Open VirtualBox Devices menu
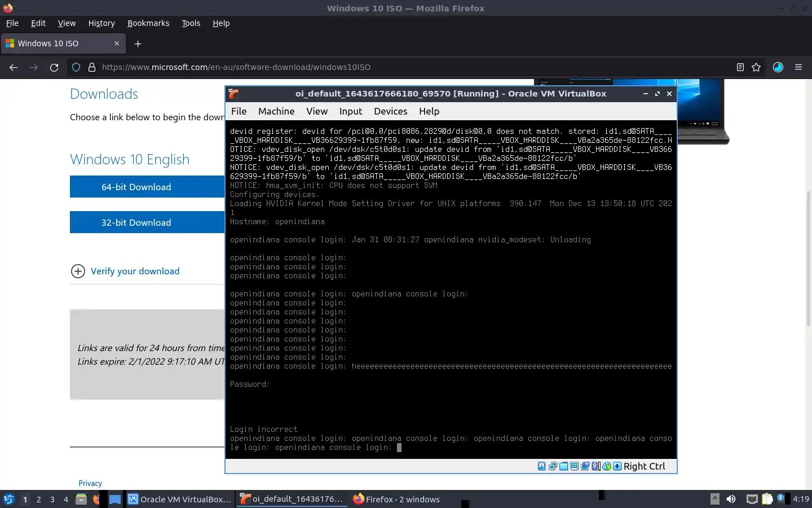The image size is (812, 508). click(x=390, y=111)
